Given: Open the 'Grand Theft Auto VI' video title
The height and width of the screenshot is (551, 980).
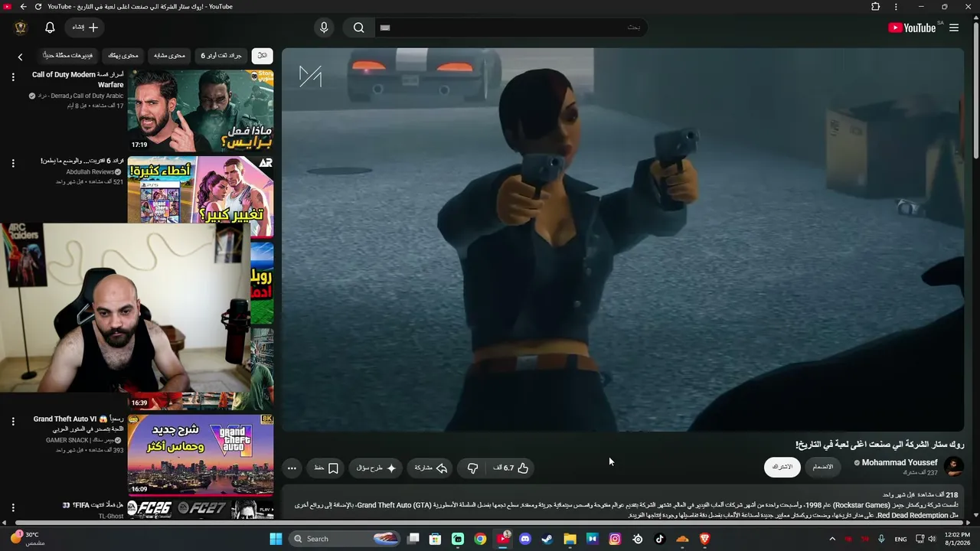Looking at the screenshot, I should click(x=78, y=424).
